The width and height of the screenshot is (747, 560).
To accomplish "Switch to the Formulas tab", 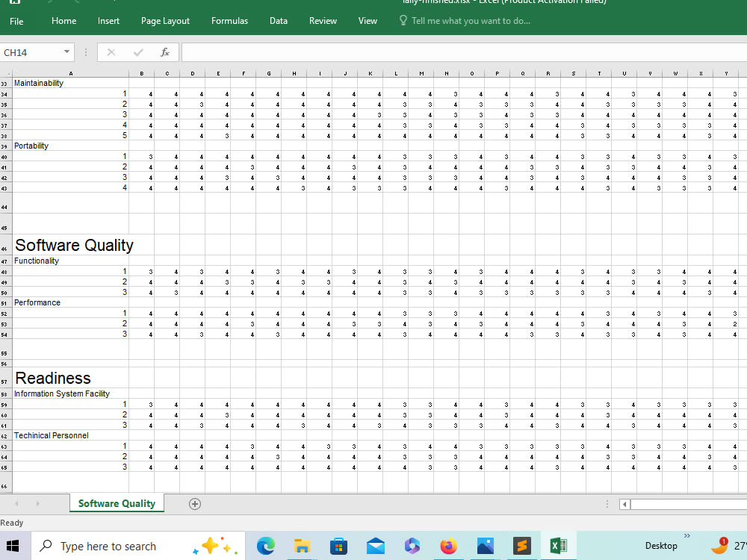I will tap(229, 21).
